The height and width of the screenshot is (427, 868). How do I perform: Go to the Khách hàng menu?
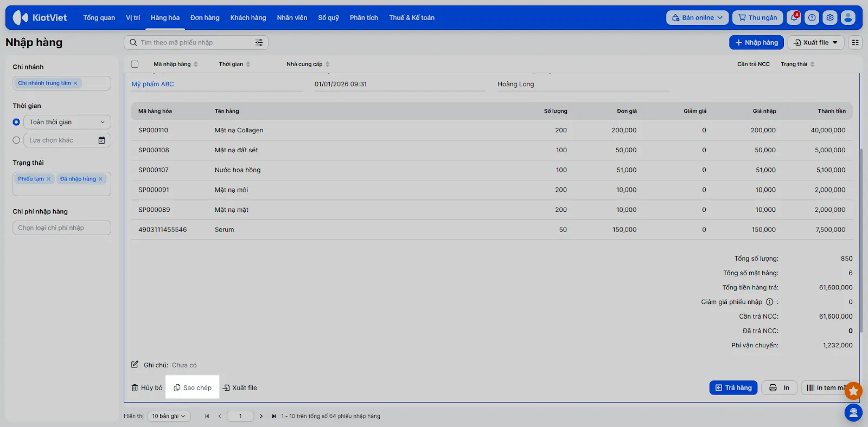pyautogui.click(x=248, y=18)
